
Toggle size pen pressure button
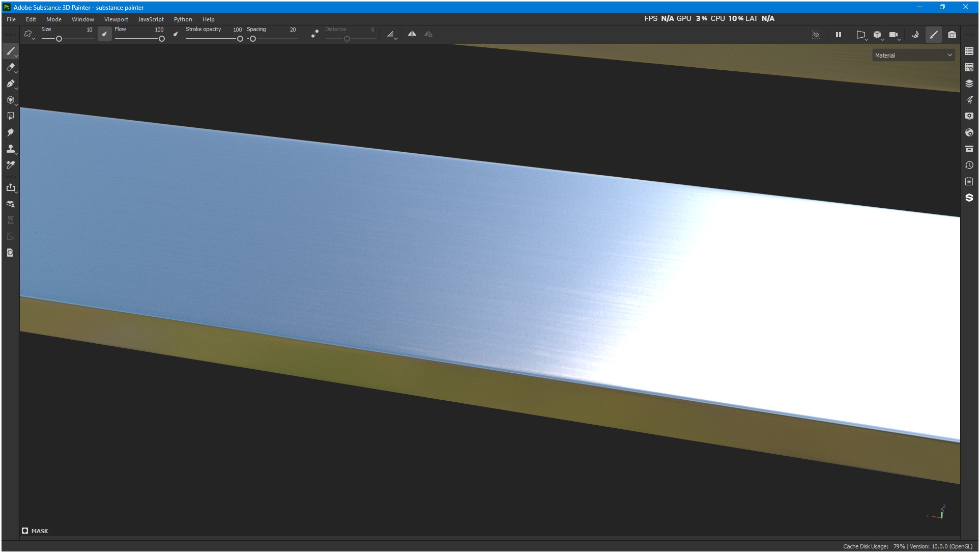click(x=104, y=34)
